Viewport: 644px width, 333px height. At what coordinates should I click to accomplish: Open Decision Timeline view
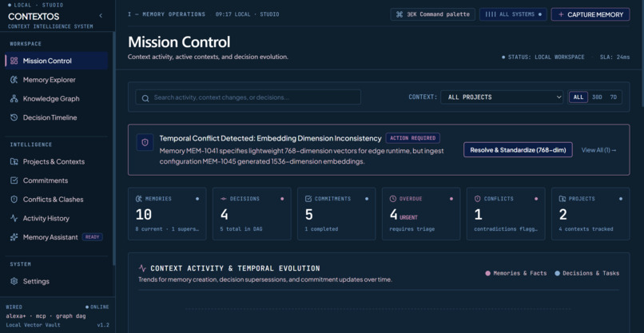click(x=56, y=117)
